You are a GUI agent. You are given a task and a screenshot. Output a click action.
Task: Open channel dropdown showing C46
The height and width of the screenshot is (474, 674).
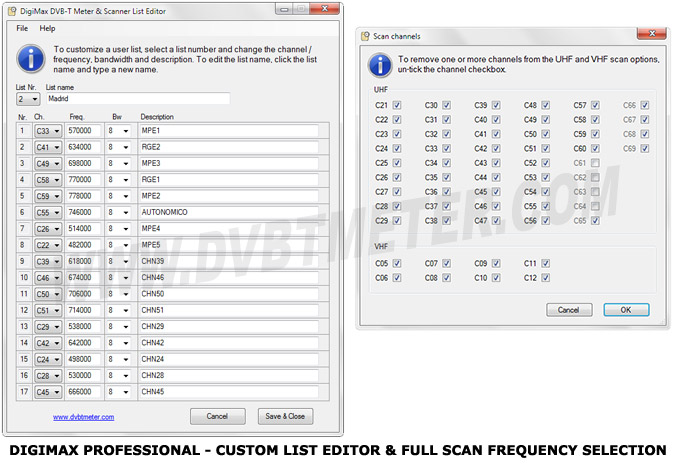click(48, 278)
